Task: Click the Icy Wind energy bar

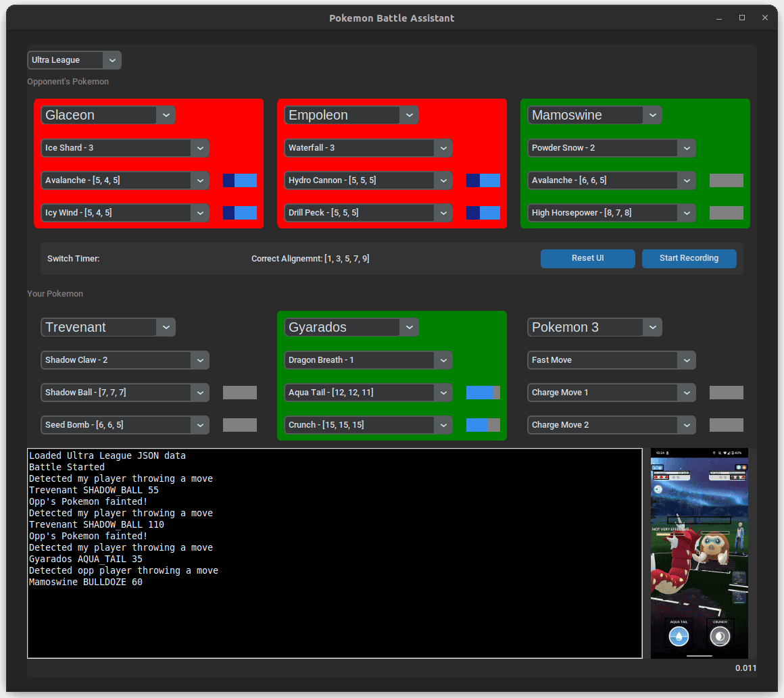Action: (240, 213)
